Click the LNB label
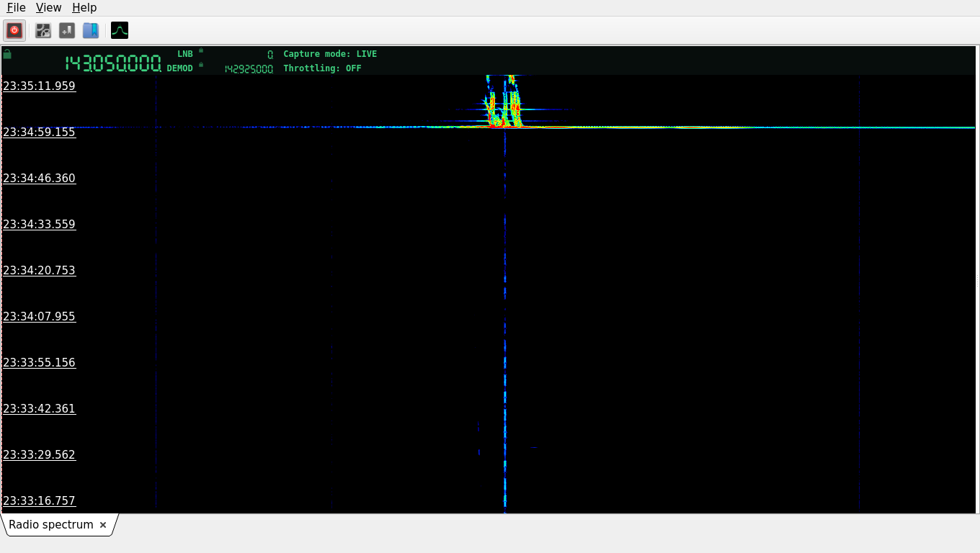Viewport: 980px width, 553px height. click(185, 54)
